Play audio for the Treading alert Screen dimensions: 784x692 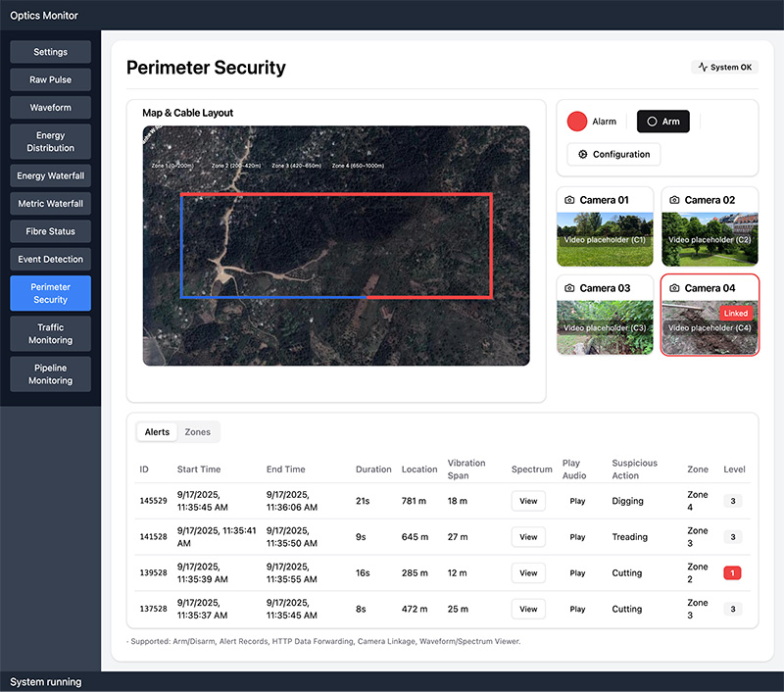577,537
